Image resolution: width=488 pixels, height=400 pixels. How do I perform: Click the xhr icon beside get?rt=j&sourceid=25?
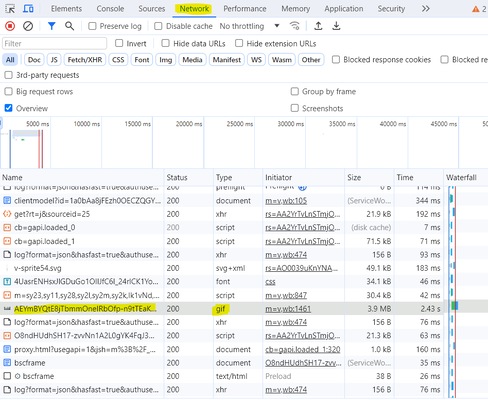(x=7, y=214)
